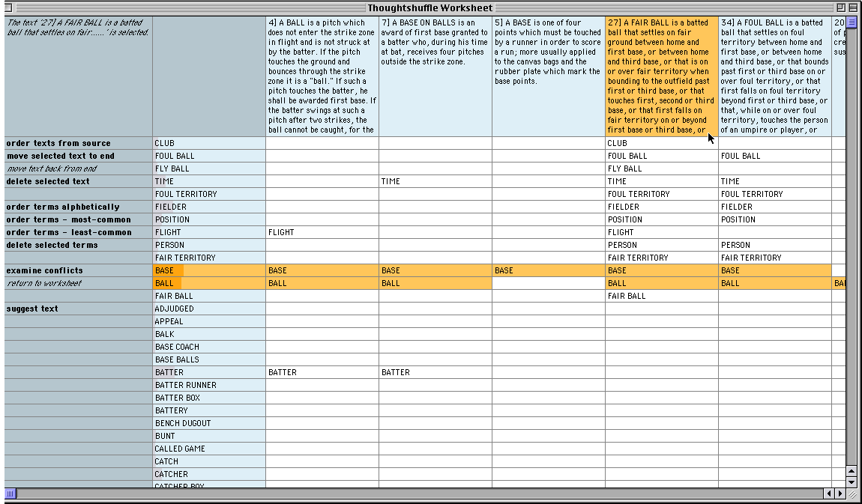Click BATTER cell under '7] A BASE ON BALLS'
The image size is (862, 504).
(x=435, y=372)
